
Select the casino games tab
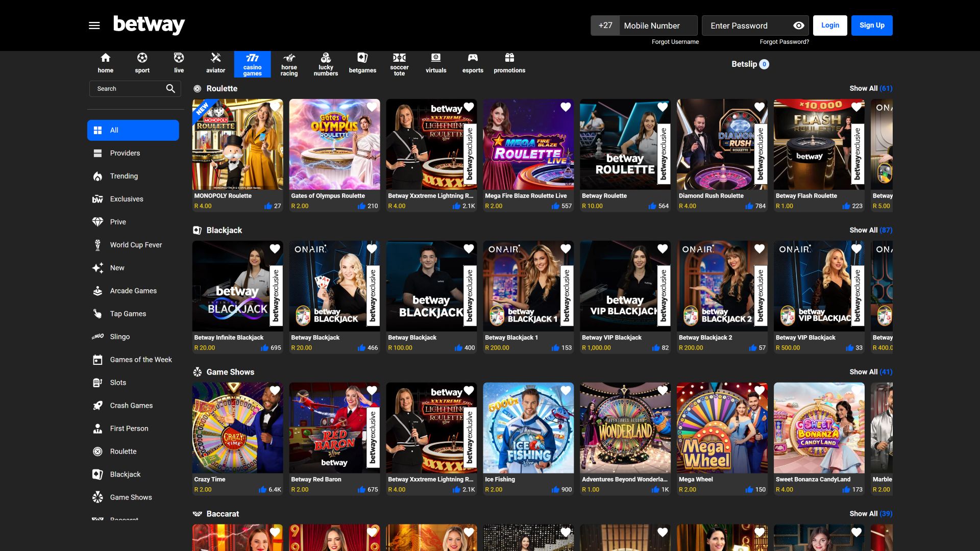(x=253, y=64)
